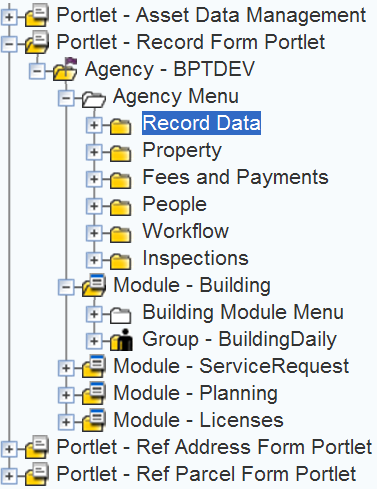This screenshot has width=377, height=489.
Task: Collapse the Portlet - Record Form Portlet node
Action: [x=9, y=44]
